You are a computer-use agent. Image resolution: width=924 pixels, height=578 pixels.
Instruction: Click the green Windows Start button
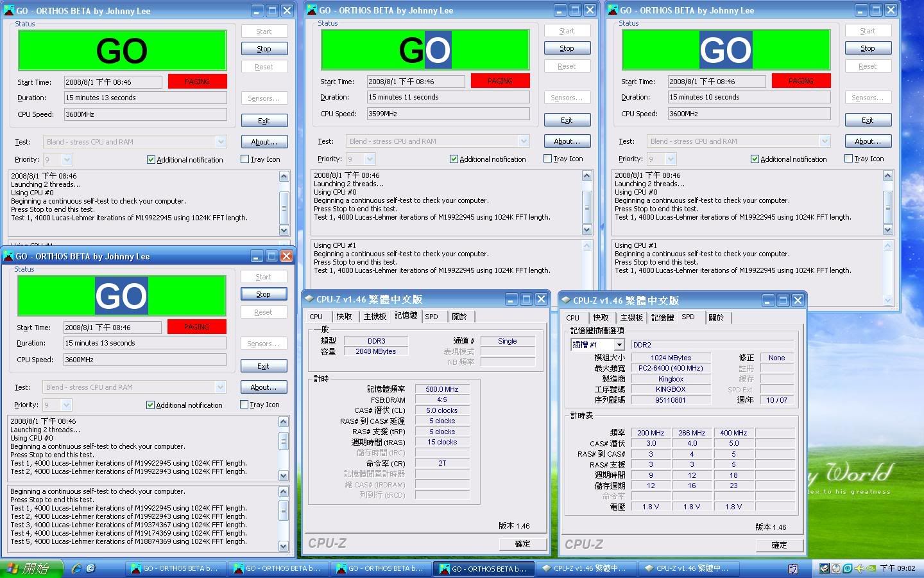[32, 568]
